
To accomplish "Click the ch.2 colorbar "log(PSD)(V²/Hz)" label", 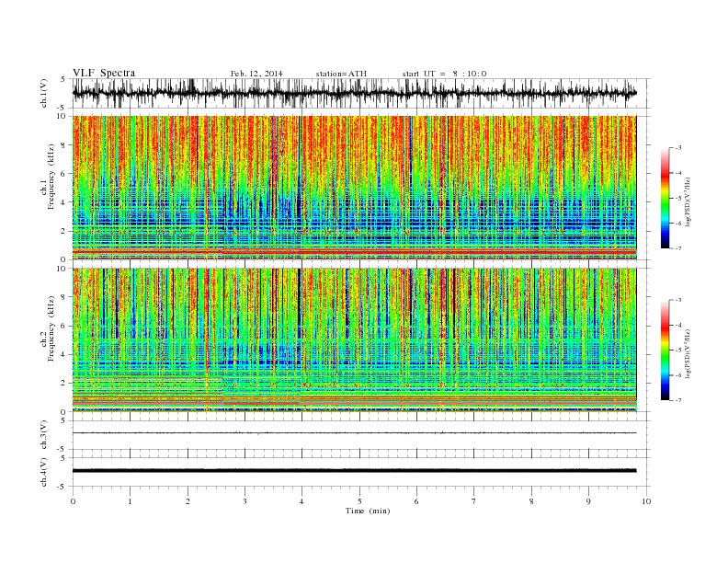I will [x=688, y=353].
